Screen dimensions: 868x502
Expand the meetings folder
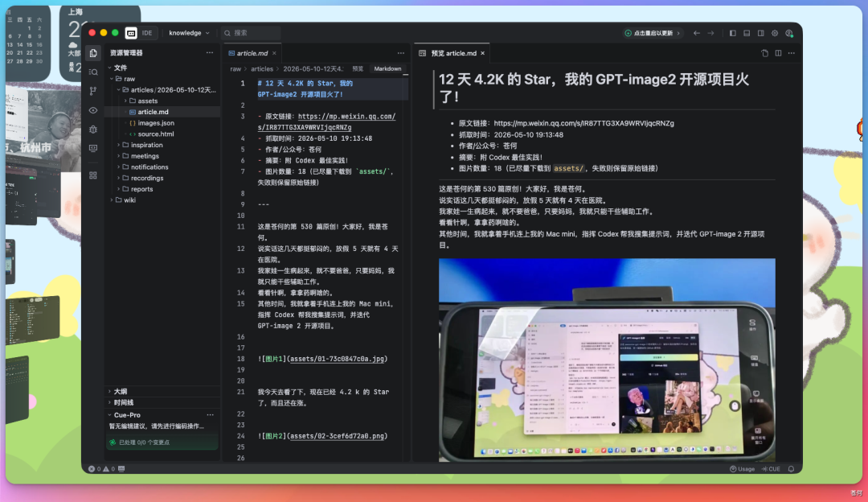click(118, 156)
